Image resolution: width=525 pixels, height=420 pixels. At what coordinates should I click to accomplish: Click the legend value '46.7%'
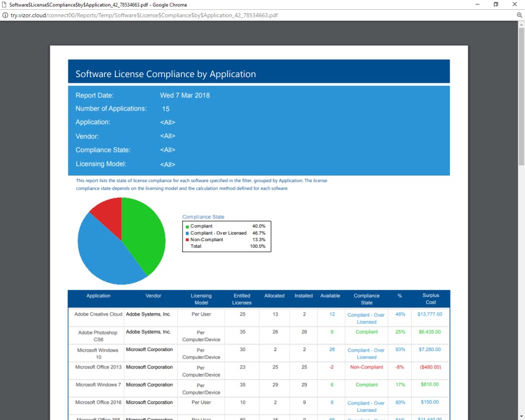(259, 233)
